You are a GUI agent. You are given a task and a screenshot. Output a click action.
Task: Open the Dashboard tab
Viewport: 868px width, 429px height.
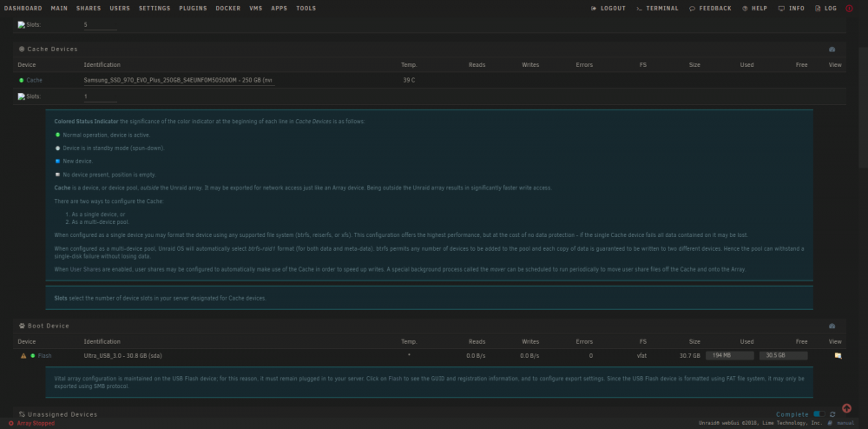tap(23, 9)
